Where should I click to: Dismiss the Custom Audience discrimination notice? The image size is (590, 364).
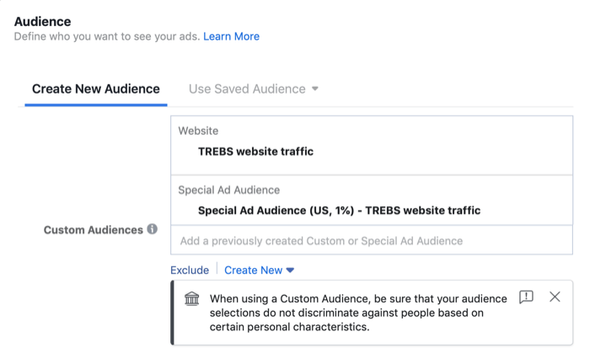555,297
